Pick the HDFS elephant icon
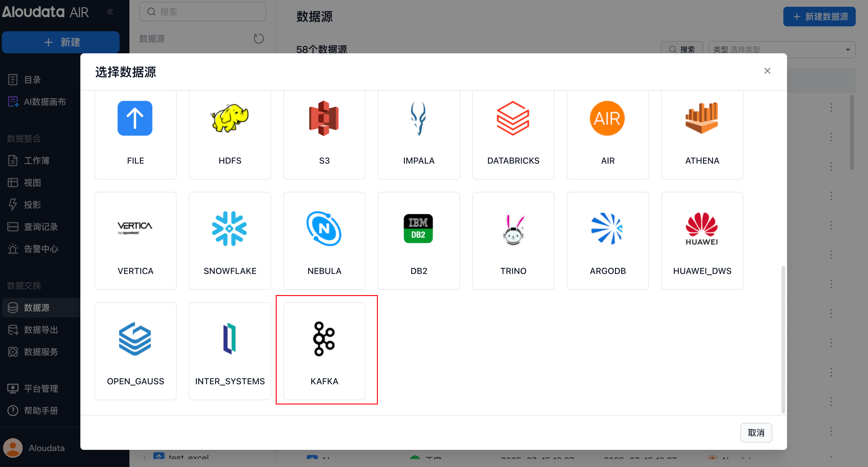Viewport: 868px width, 467px height. point(230,118)
